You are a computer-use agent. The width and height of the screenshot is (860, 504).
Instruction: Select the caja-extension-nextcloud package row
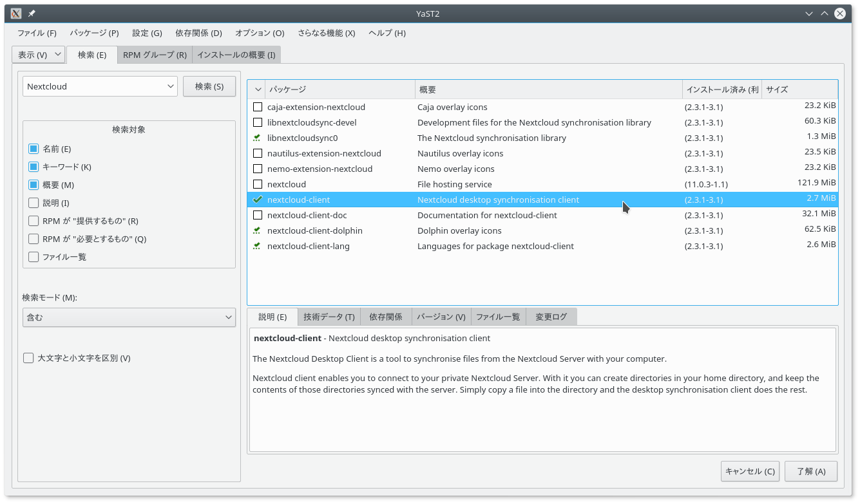(x=542, y=107)
